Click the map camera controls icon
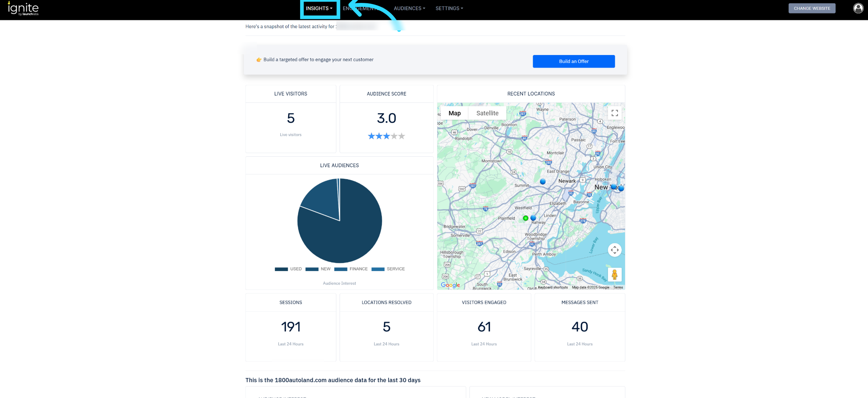 click(x=614, y=250)
